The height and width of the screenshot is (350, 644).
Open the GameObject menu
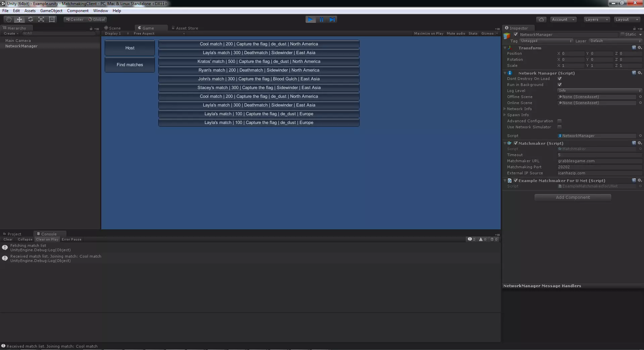(51, 11)
